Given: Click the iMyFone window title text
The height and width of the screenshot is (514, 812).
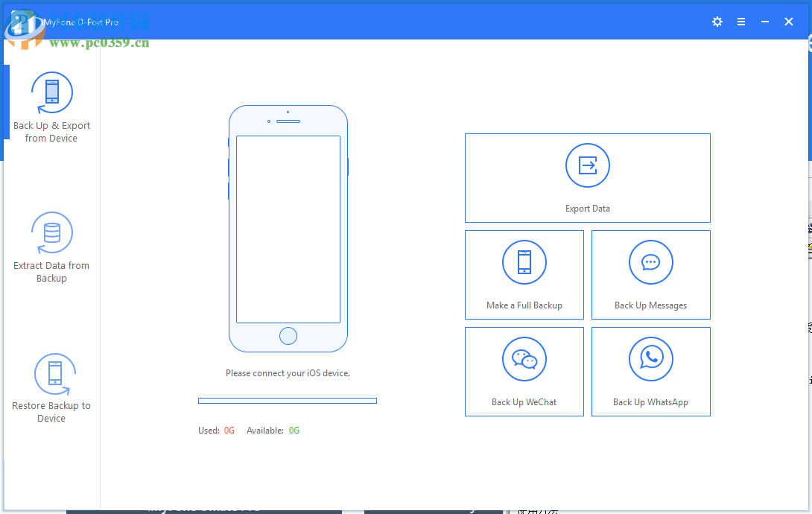Looking at the screenshot, I should click(80, 22).
